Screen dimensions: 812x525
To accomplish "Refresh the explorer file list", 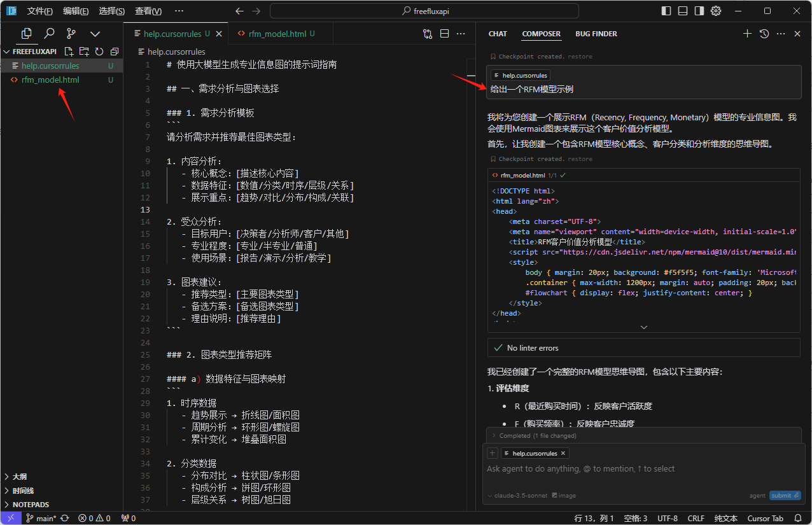I will click(x=99, y=52).
